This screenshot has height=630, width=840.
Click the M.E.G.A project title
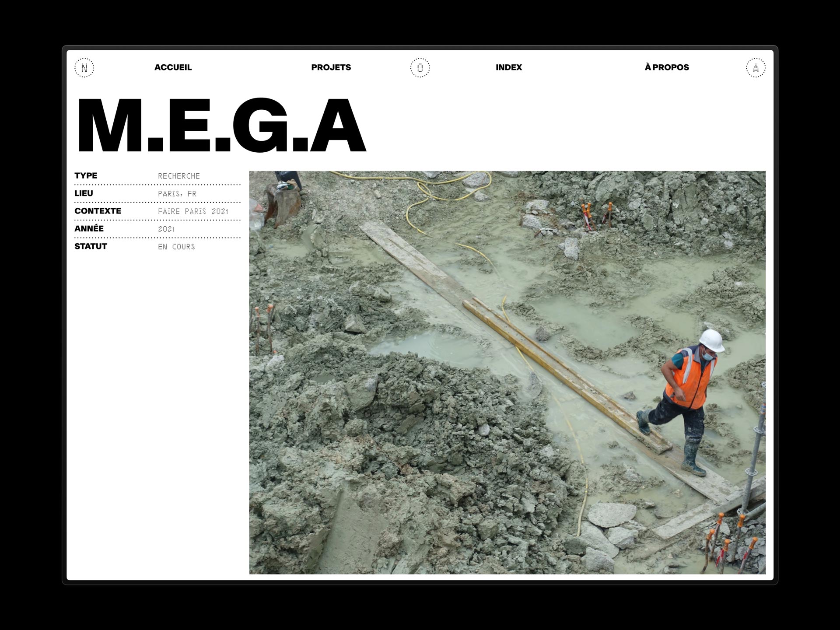click(221, 126)
